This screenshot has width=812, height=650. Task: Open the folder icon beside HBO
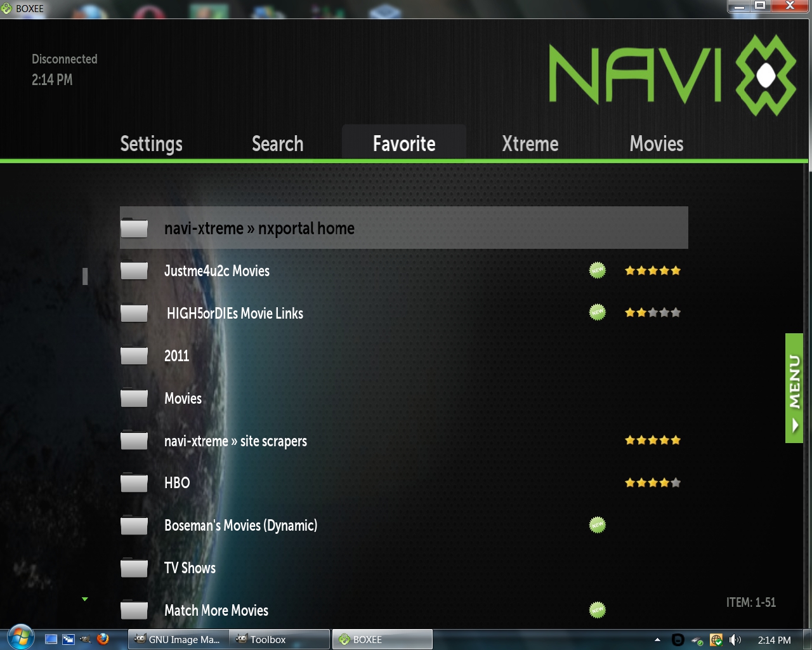tap(134, 483)
